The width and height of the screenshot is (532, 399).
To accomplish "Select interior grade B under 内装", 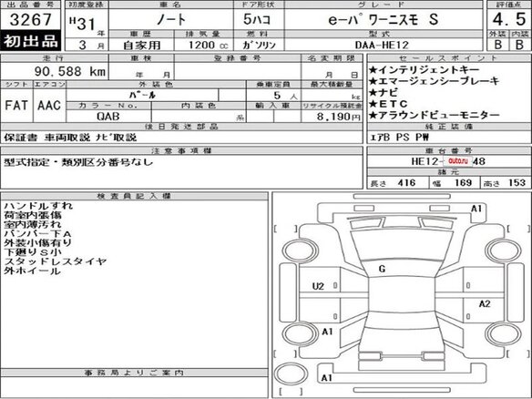I will [519, 45].
